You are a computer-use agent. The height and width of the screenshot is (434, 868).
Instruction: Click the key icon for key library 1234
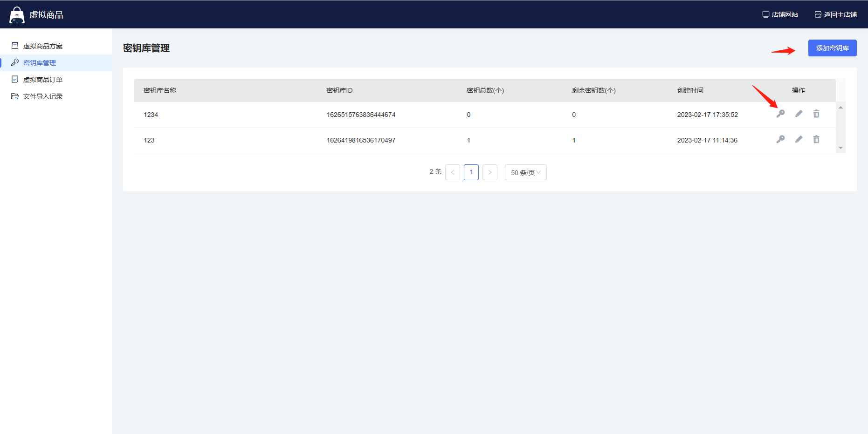tap(780, 114)
